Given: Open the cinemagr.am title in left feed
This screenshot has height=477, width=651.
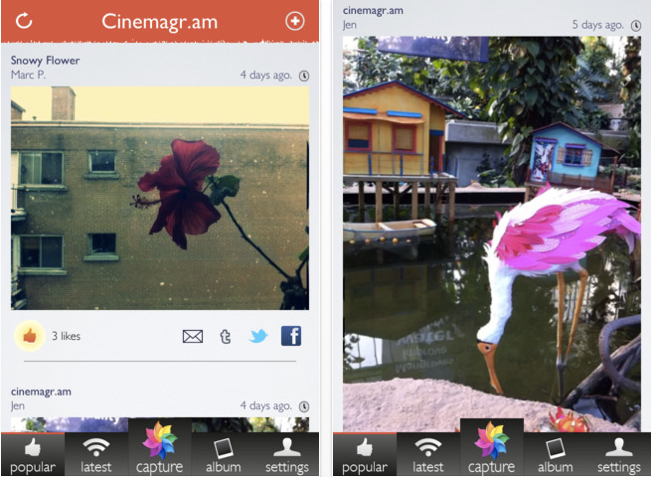Looking at the screenshot, I should point(41,391).
